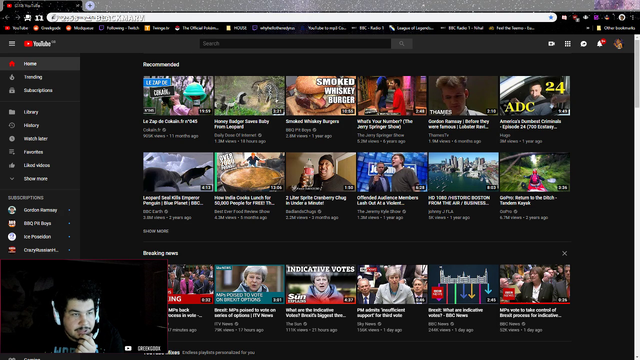The height and width of the screenshot is (360, 640).
Task: Open Trending in sidebar
Action: pyautogui.click(x=40, y=77)
